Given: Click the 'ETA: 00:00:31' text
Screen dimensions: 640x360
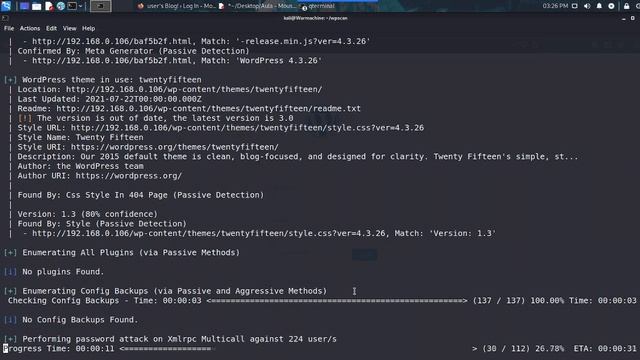Looking at the screenshot, I should [x=605, y=349].
